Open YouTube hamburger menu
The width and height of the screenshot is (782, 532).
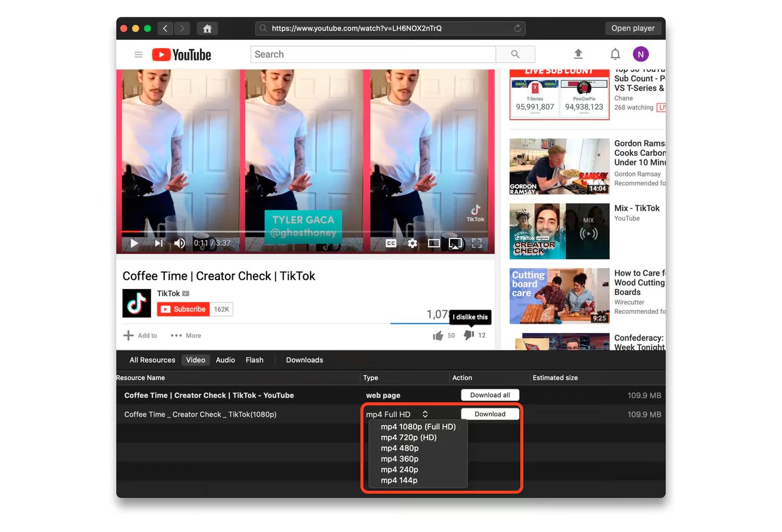click(138, 54)
